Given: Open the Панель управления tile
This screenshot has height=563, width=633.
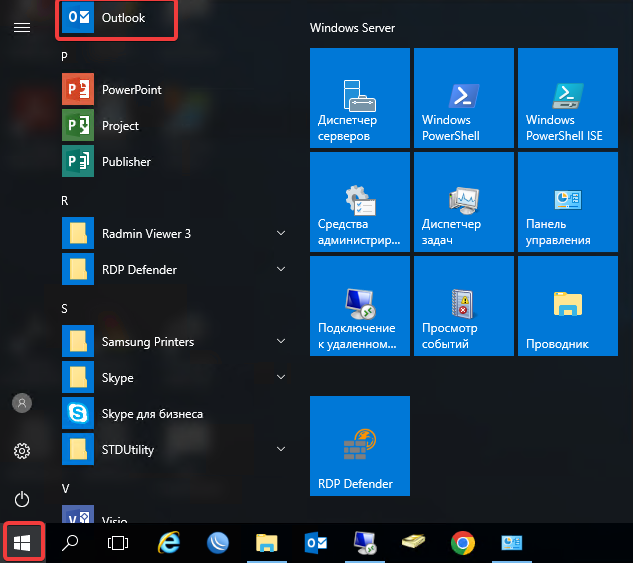Looking at the screenshot, I should [x=564, y=202].
